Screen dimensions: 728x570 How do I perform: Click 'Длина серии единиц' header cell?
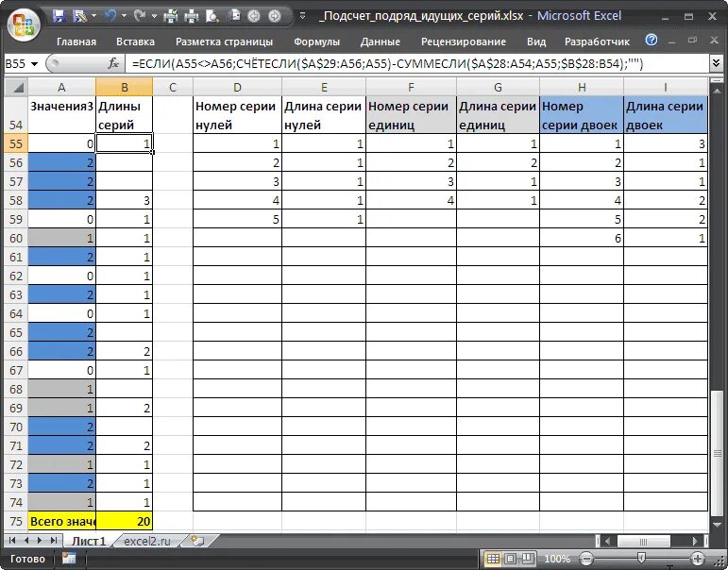click(498, 115)
